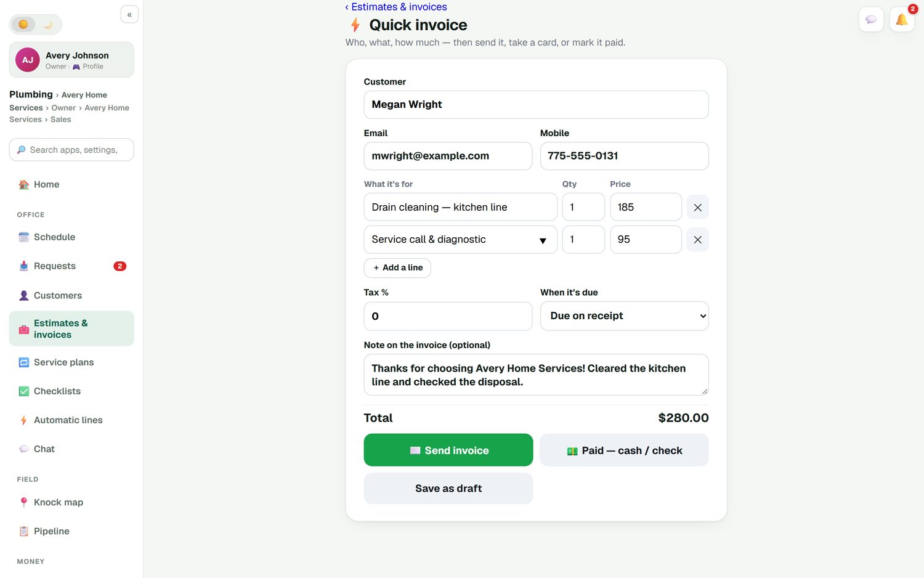Click the invoice note text area

(x=536, y=375)
